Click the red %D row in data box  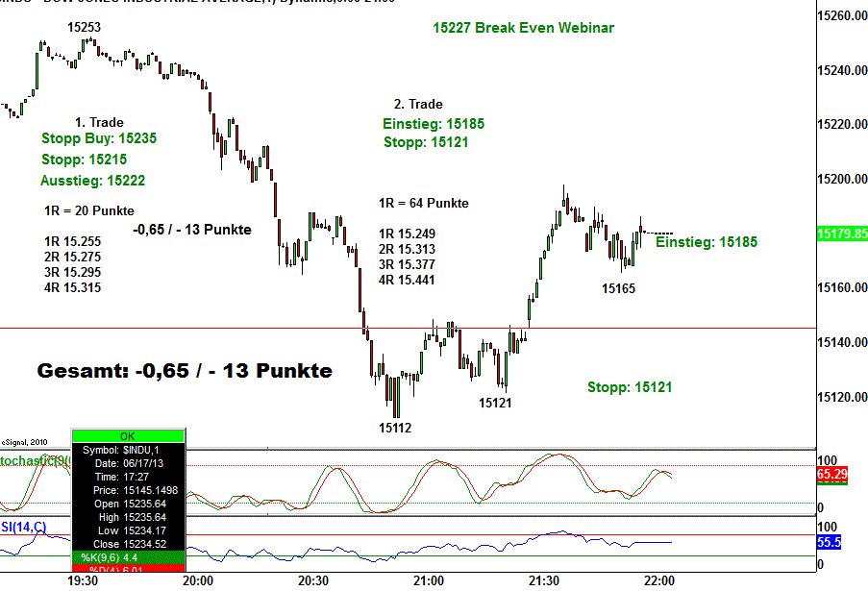tap(129, 571)
